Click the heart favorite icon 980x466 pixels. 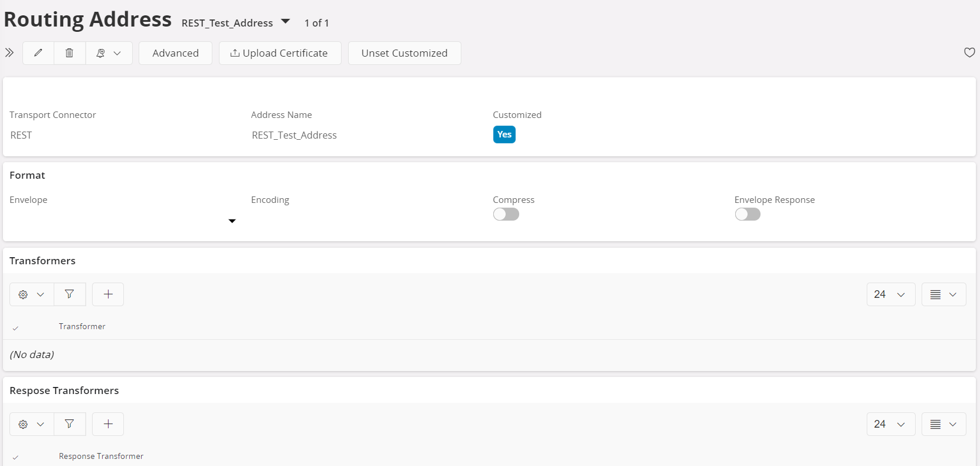[x=969, y=52]
